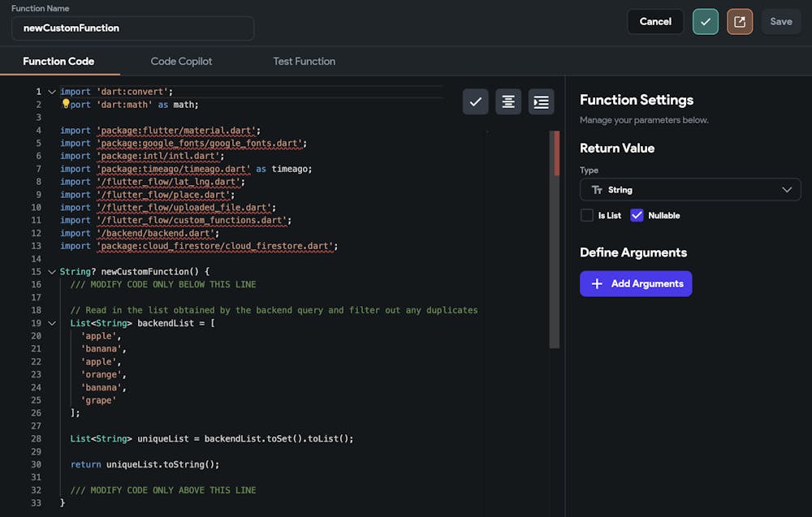Click the center-align format icon in the editor
The width and height of the screenshot is (812, 517).
(508, 101)
